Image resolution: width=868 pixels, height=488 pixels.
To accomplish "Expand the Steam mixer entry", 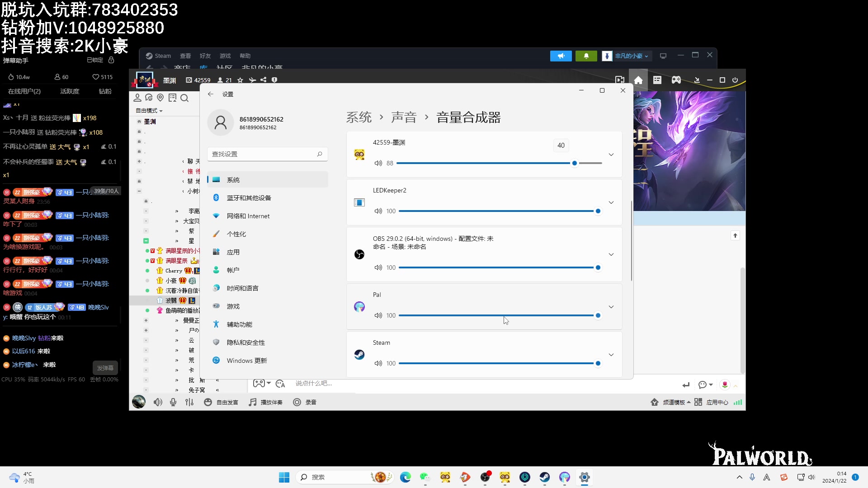I will tap(611, 355).
